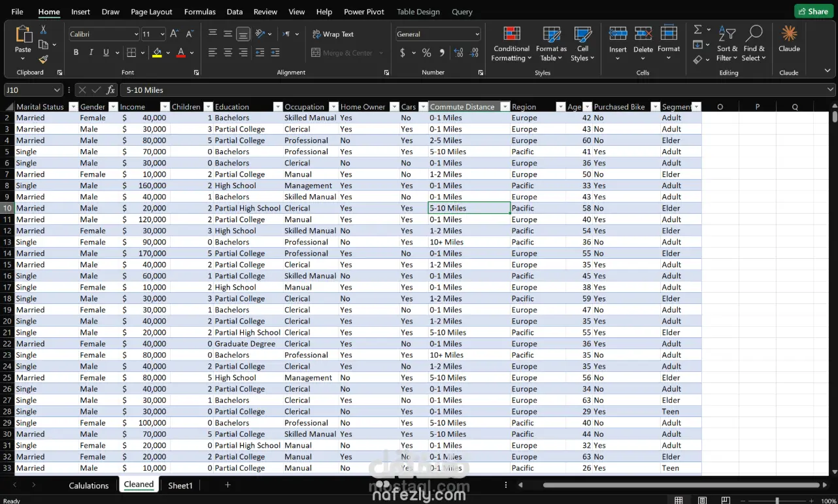Viewport: 838px width, 504px height.
Task: Open the Formulas ribbon tab
Action: (x=200, y=12)
